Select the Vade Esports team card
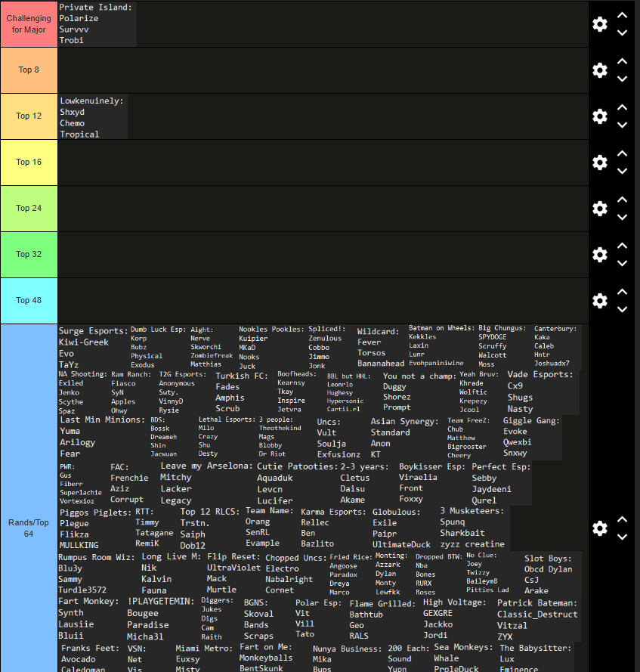The image size is (640, 672). (x=543, y=392)
